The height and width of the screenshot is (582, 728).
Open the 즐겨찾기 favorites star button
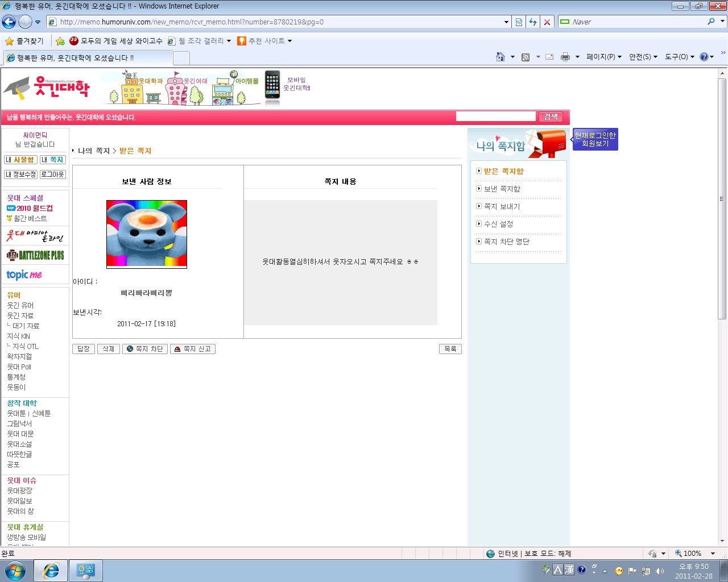coord(24,41)
